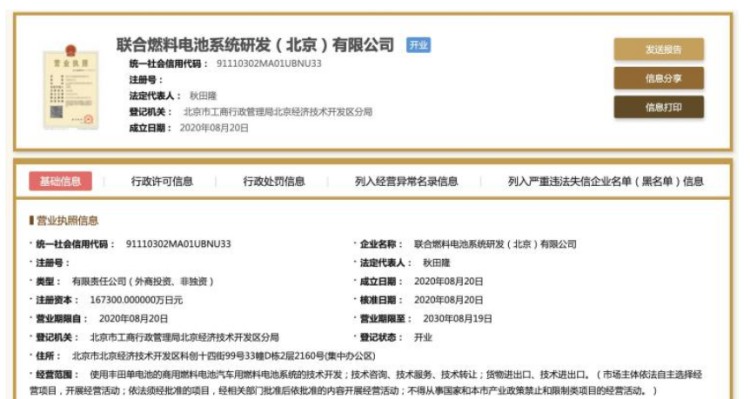Click the 信息打印 button
750x399 pixels.
tap(659, 107)
